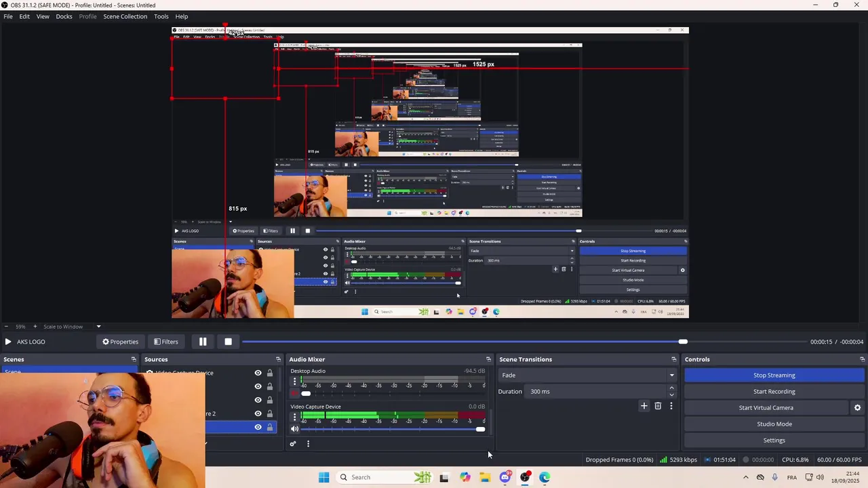Screen dimensions: 868x488
Task: Open the View menu
Action: coord(43,16)
